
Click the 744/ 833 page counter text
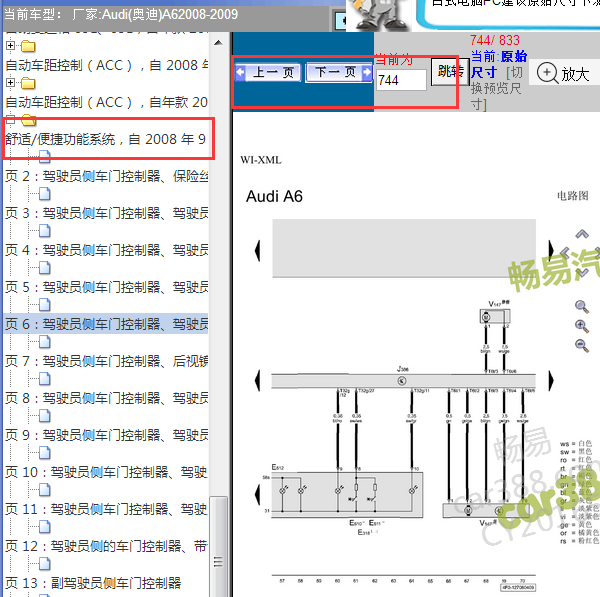tap(495, 40)
